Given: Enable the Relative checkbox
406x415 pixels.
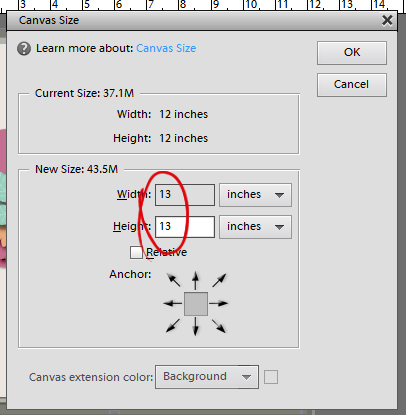Looking at the screenshot, I should pos(136,252).
